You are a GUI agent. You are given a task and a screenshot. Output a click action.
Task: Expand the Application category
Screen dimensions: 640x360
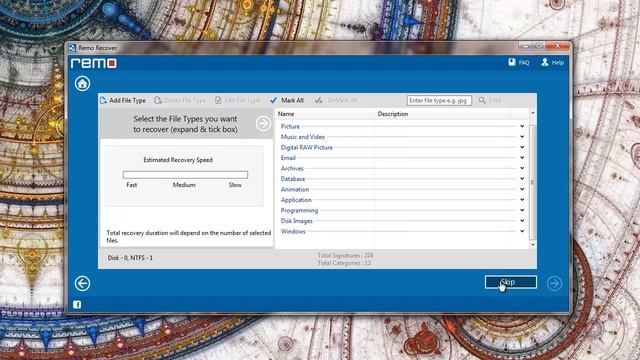pos(522,200)
